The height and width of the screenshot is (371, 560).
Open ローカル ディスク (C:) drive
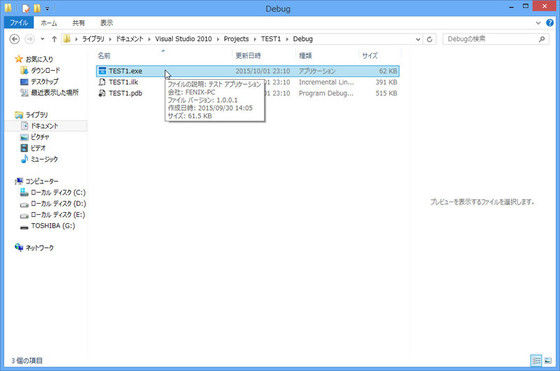[58, 192]
